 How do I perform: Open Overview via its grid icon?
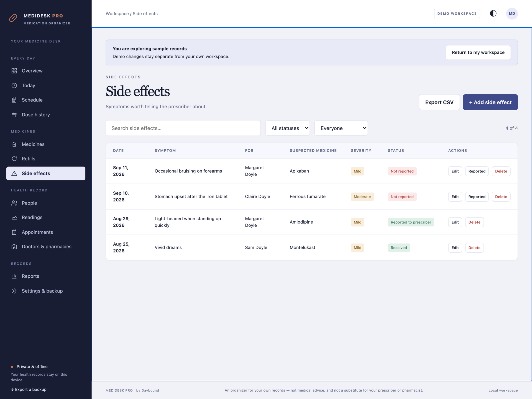[14, 71]
